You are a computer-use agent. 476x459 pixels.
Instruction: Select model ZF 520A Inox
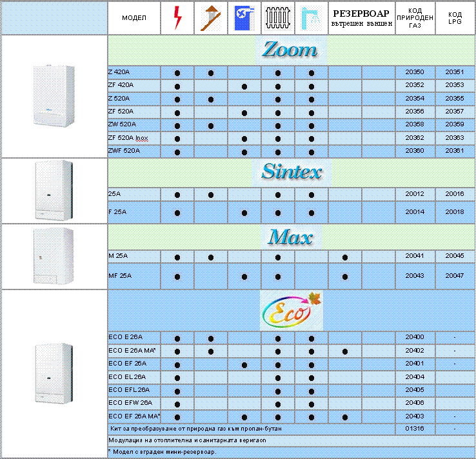pos(128,138)
